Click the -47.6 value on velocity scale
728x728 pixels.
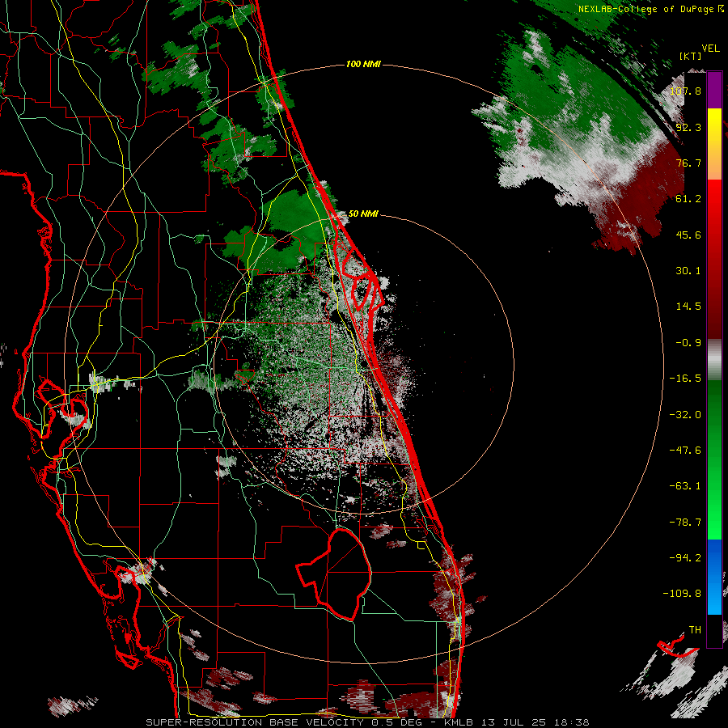tap(685, 451)
